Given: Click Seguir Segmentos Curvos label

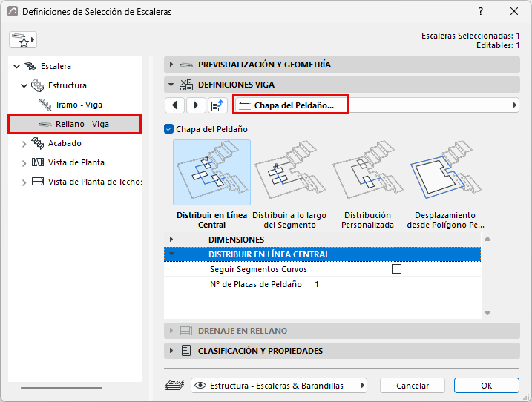Looking at the screenshot, I should click(258, 269).
